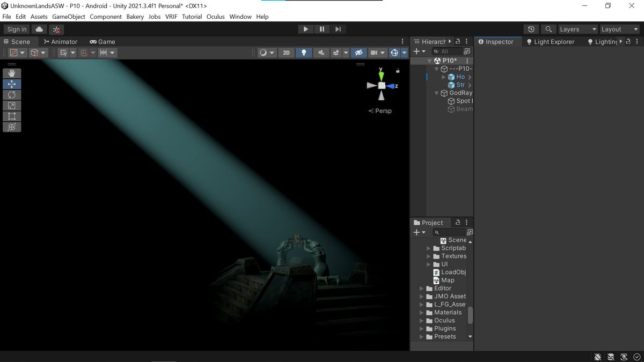
Task: Click the debug mode bug icon in status bar
Action: (x=598, y=357)
